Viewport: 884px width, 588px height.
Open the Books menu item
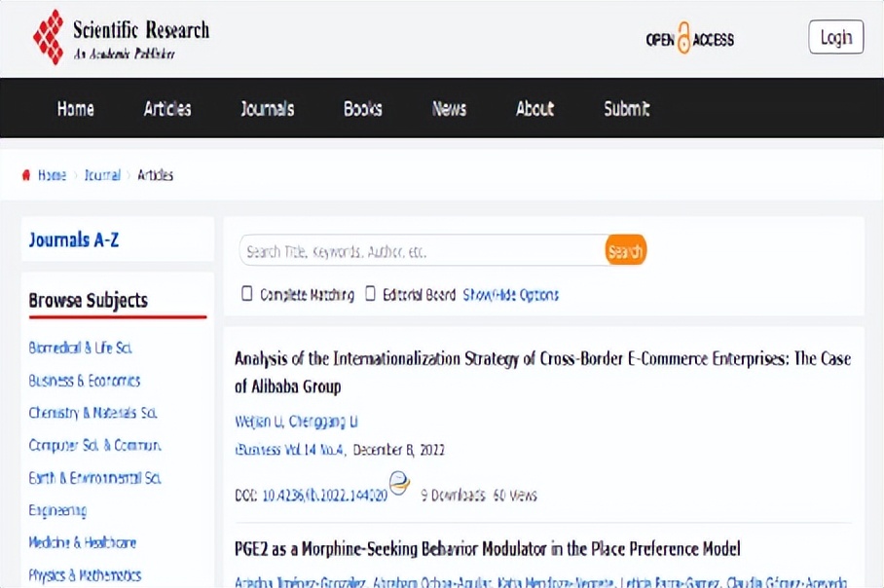tap(363, 108)
